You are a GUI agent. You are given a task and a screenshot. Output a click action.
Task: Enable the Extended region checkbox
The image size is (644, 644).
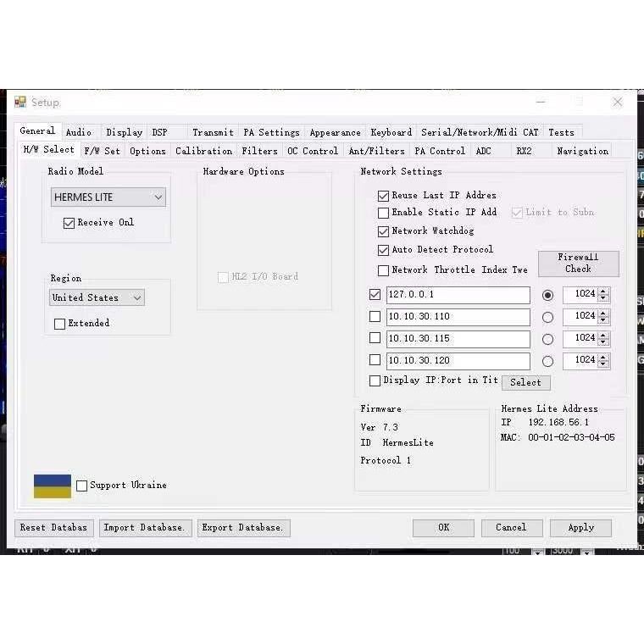point(59,324)
